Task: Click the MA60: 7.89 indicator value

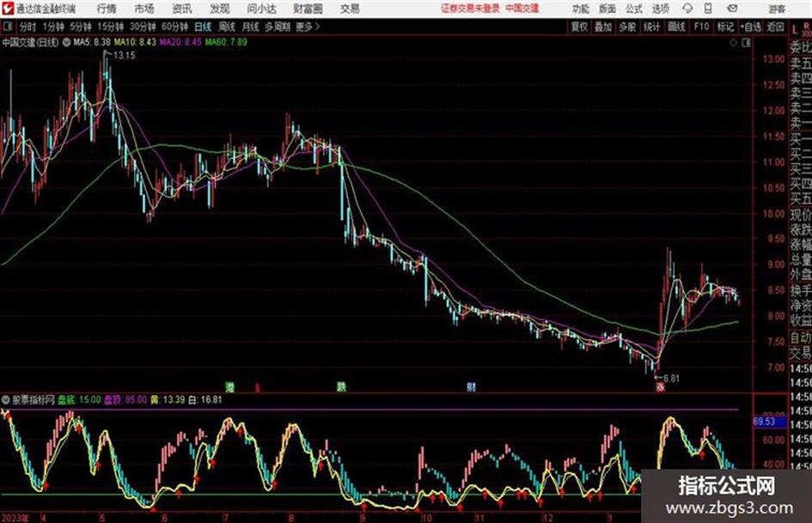Action: click(x=226, y=42)
